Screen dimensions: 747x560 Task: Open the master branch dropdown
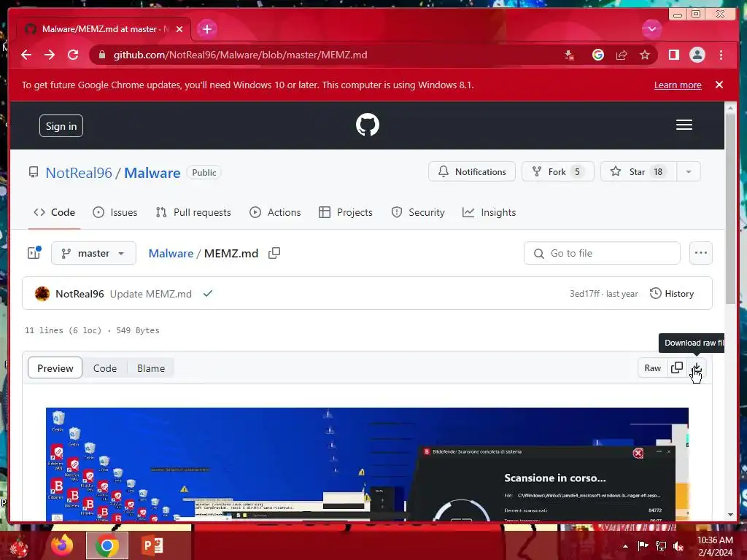pos(93,253)
